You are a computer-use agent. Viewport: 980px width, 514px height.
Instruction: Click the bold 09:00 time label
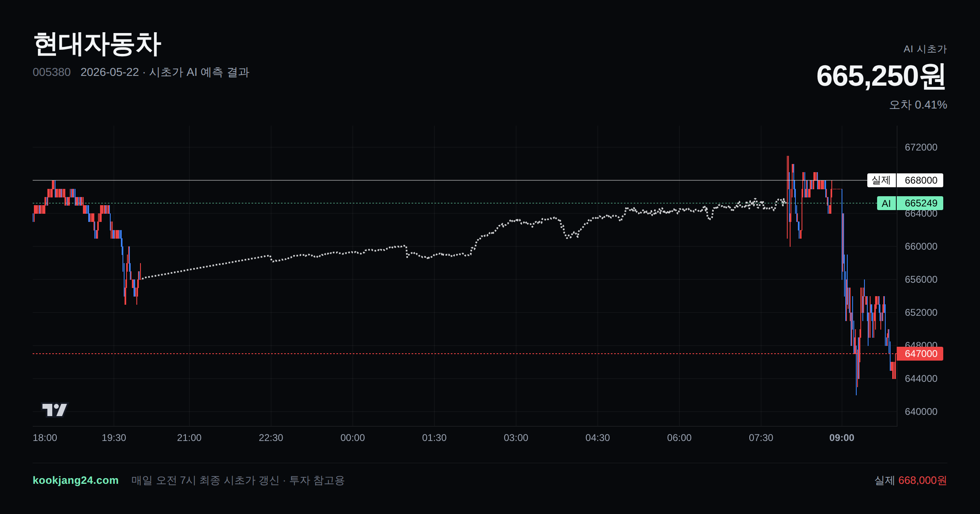(x=842, y=438)
